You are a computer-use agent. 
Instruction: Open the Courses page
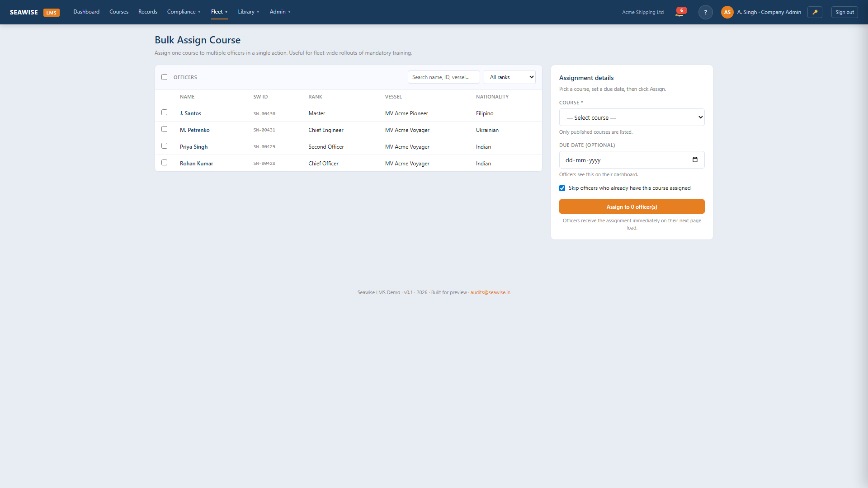119,12
